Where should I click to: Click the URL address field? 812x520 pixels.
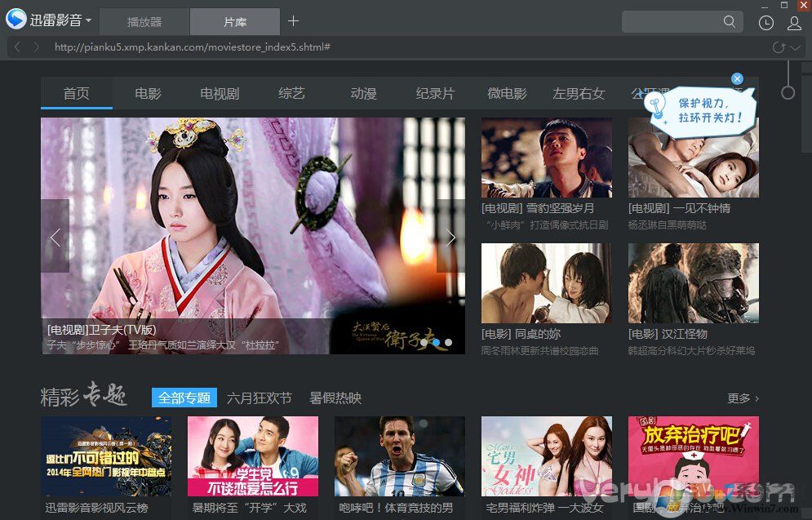coord(192,47)
